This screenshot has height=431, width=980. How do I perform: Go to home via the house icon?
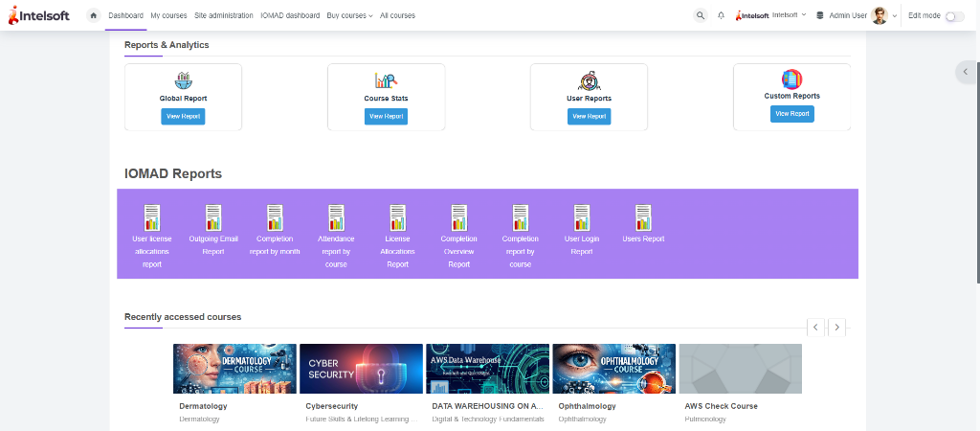point(94,15)
